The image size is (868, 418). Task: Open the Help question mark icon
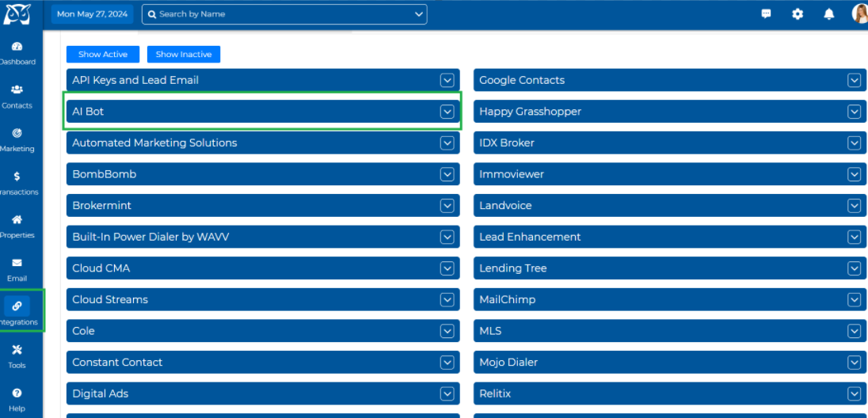tap(17, 393)
